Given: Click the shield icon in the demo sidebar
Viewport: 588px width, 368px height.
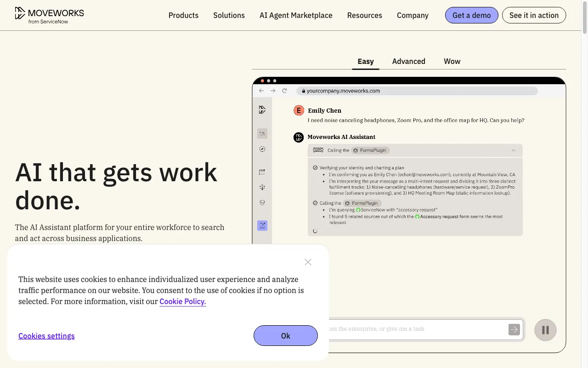Looking at the screenshot, I should coord(262,202).
